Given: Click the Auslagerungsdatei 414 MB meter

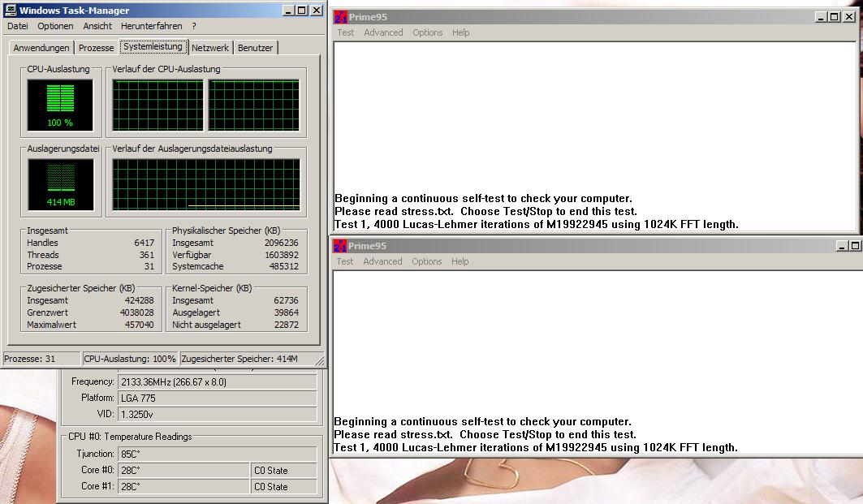Looking at the screenshot, I should point(61,185).
